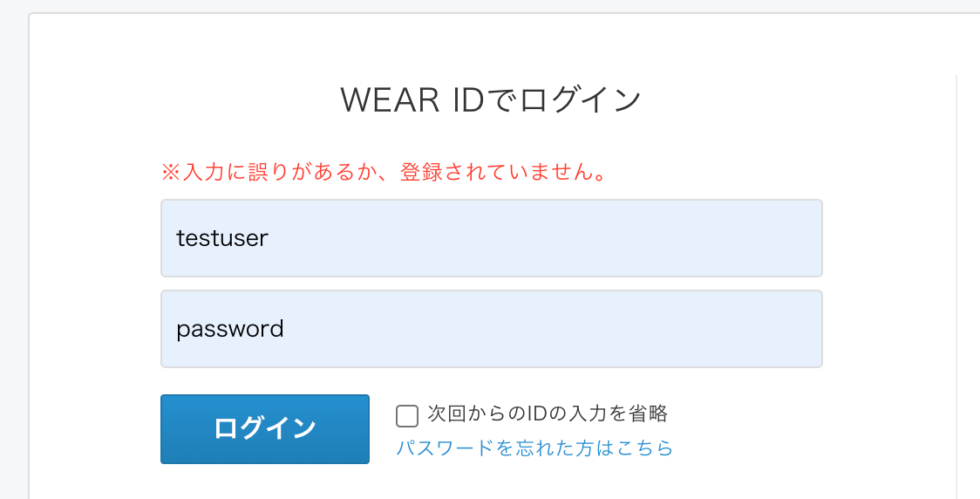The image size is (980, 499).
Task: Focus the WEAR ID field containing testuser
Action: tap(491, 238)
